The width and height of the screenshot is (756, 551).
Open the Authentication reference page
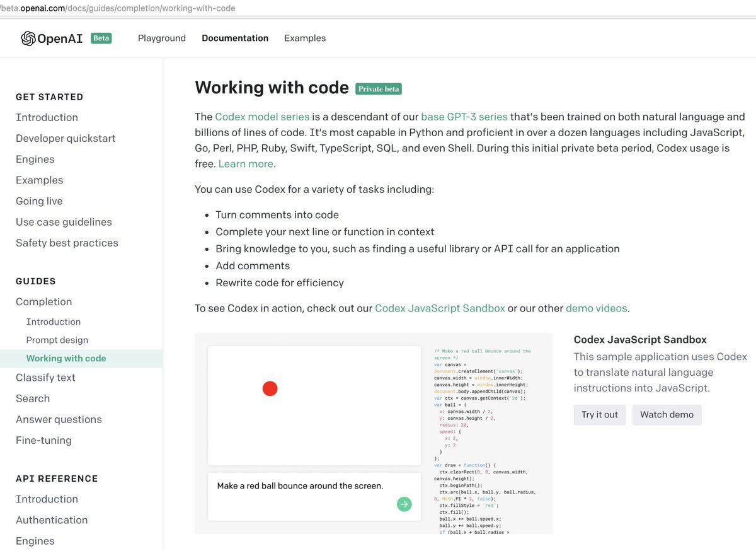(52, 519)
